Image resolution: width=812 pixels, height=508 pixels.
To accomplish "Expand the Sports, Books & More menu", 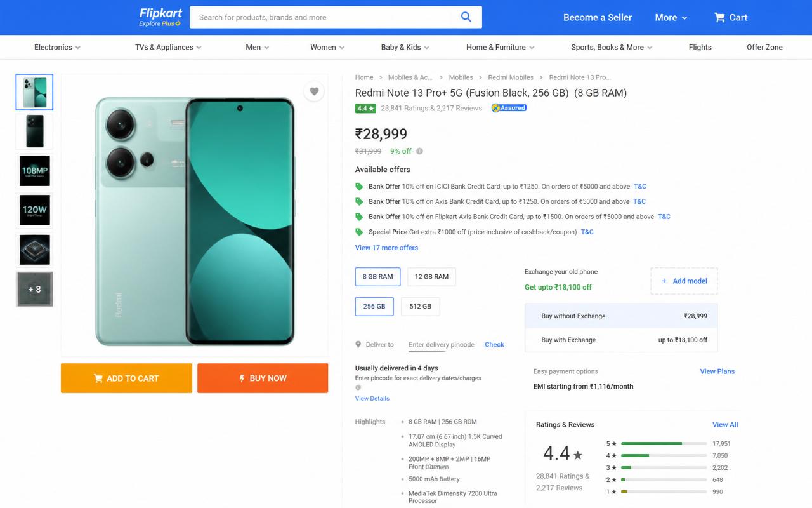I will [612, 47].
